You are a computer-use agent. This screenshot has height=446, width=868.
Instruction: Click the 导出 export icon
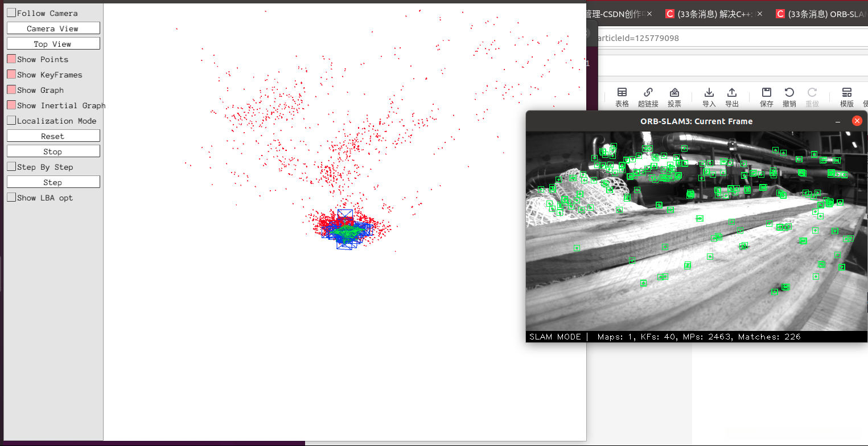732,97
